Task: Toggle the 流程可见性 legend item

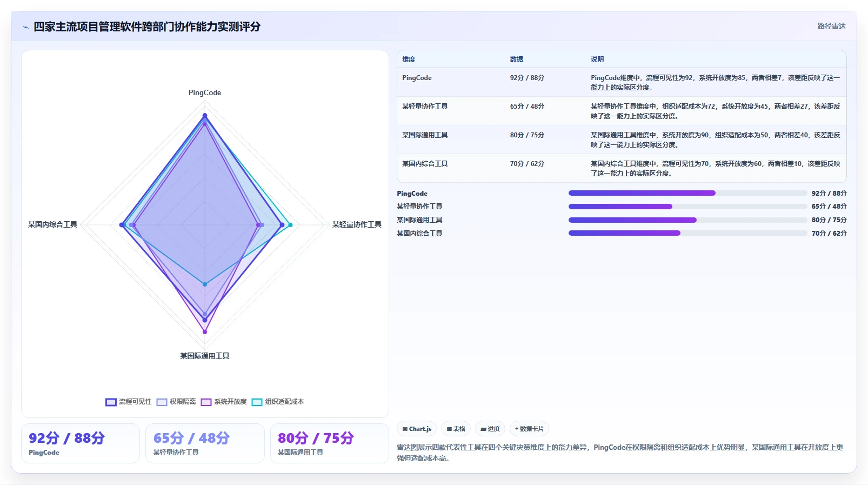Action: pyautogui.click(x=129, y=402)
